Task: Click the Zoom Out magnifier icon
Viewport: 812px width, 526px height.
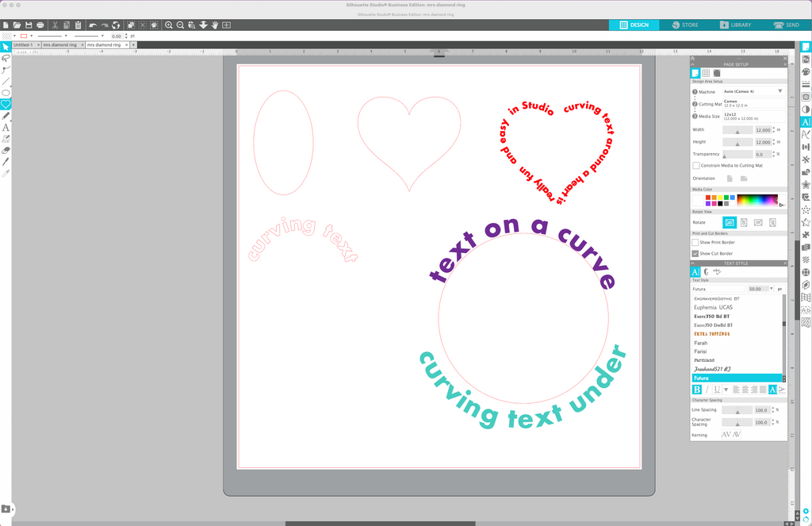Action: (x=180, y=25)
